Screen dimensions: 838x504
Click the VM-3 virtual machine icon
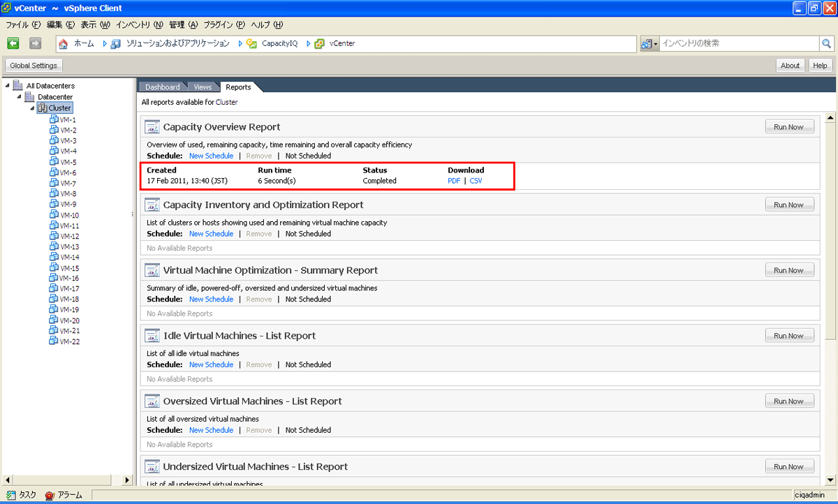click(x=54, y=140)
